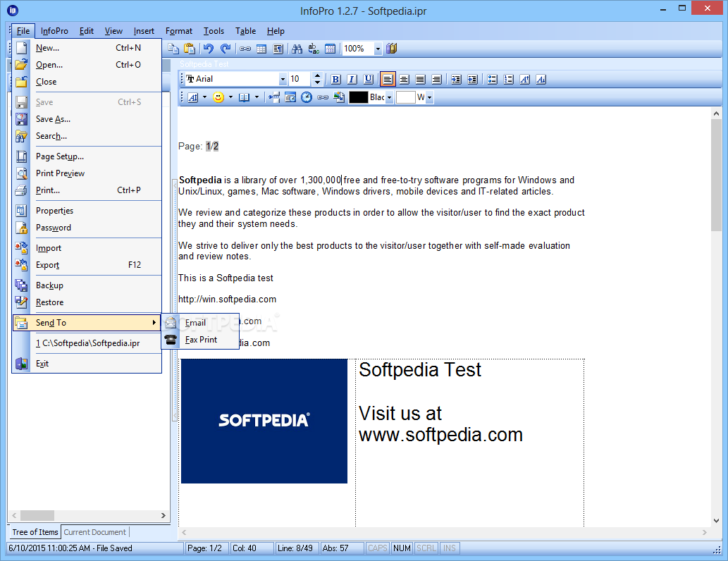Click the http://win.softpedia.com link text
This screenshot has width=728, height=561.
227,300
